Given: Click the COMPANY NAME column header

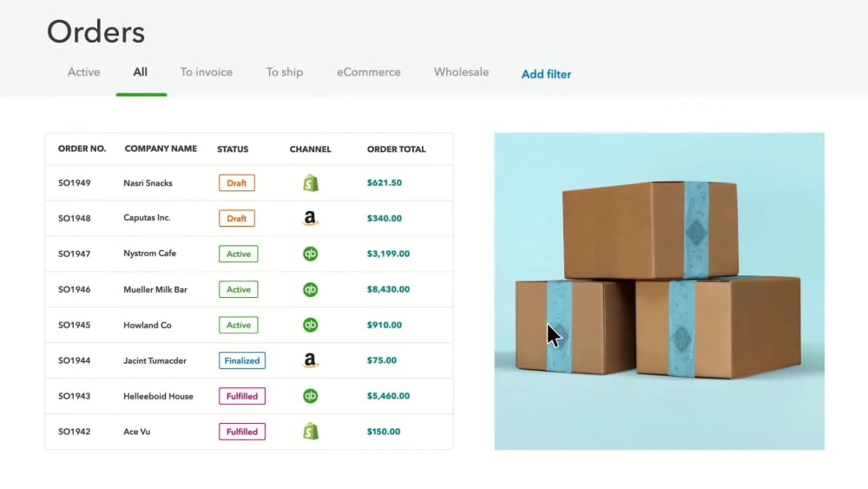Looking at the screenshot, I should (161, 149).
